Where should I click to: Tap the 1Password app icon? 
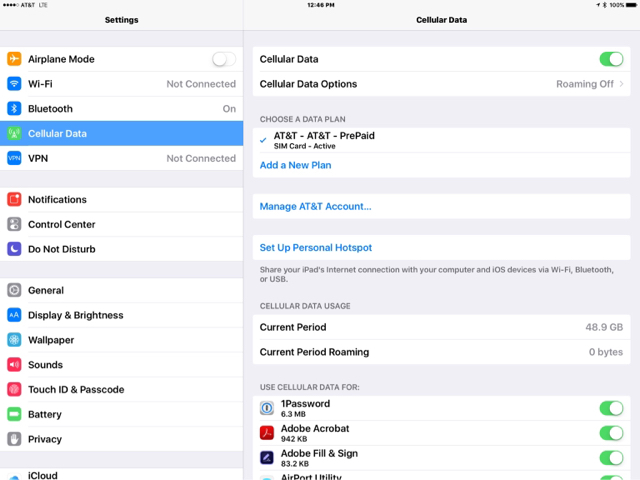tap(267, 408)
